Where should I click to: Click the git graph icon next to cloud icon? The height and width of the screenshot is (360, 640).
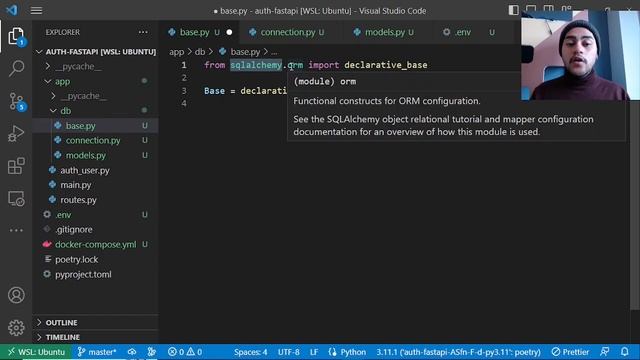151,352
